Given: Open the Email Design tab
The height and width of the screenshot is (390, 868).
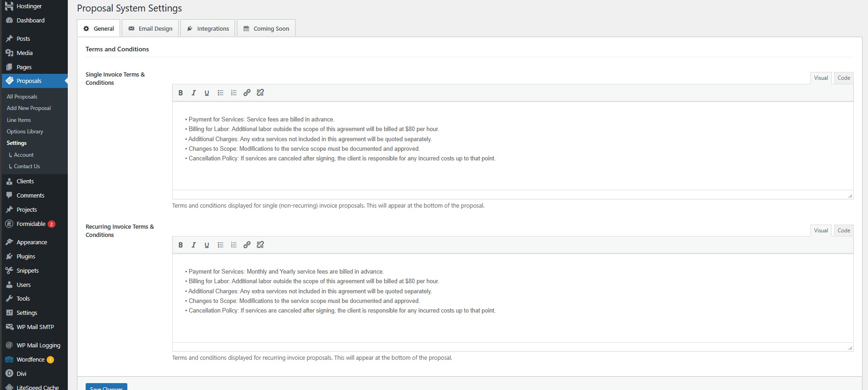Looking at the screenshot, I should click(150, 28).
